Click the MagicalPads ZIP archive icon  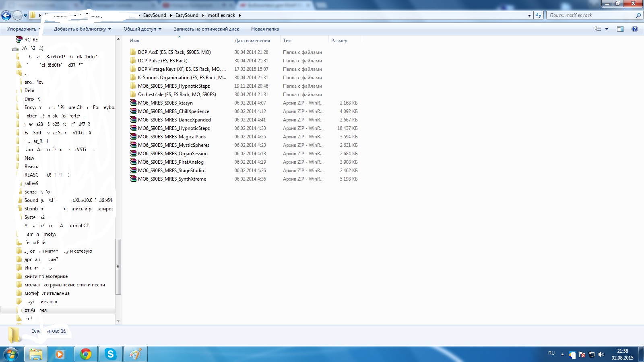point(133,137)
